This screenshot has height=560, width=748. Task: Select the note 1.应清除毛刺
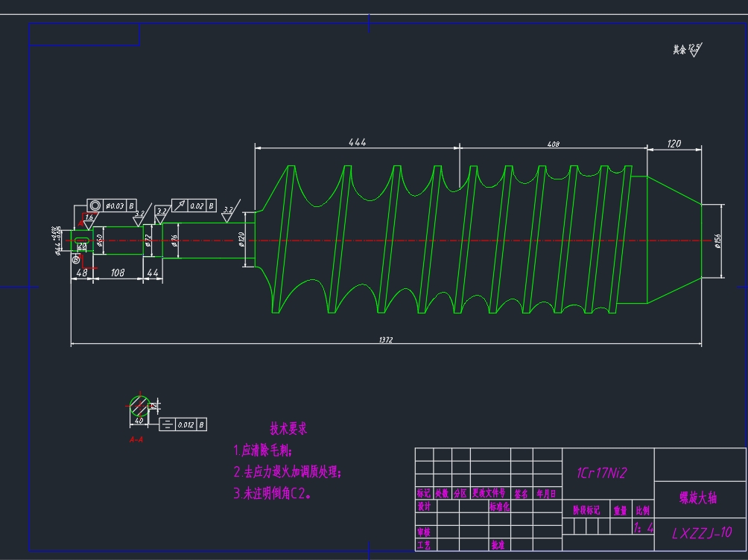coord(263,451)
